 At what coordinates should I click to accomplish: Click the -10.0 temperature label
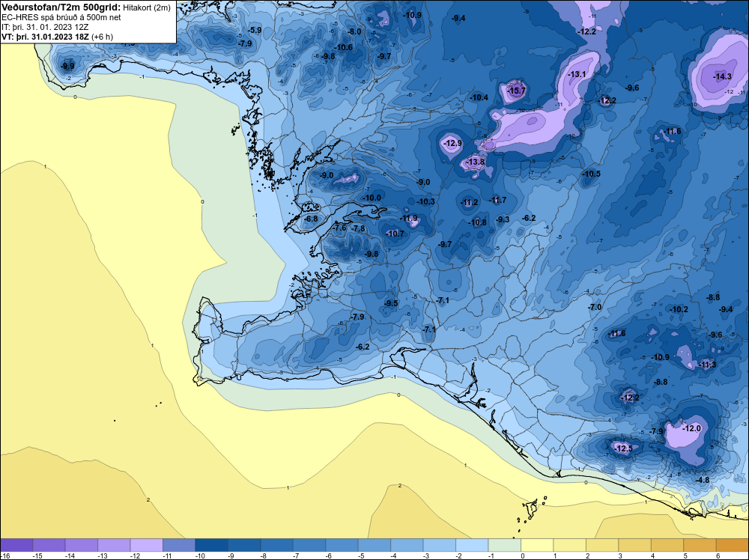point(372,198)
